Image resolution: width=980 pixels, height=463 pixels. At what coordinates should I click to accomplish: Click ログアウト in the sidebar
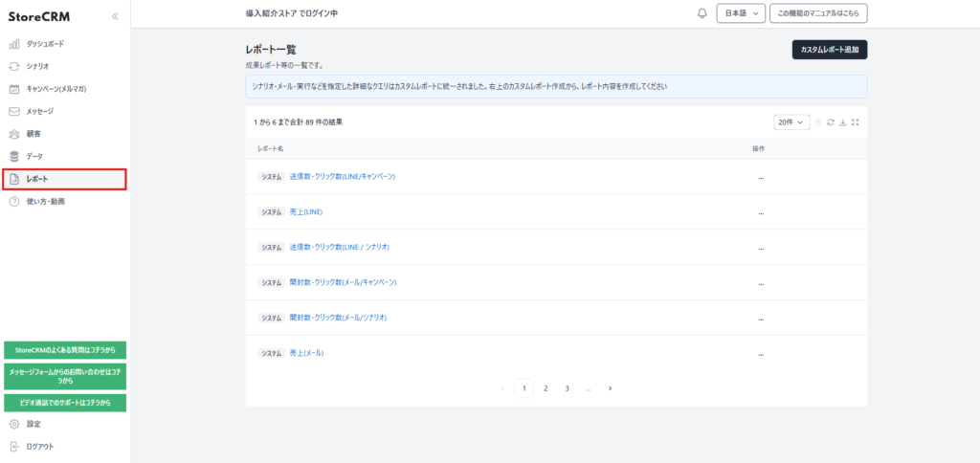pyautogui.click(x=40, y=447)
